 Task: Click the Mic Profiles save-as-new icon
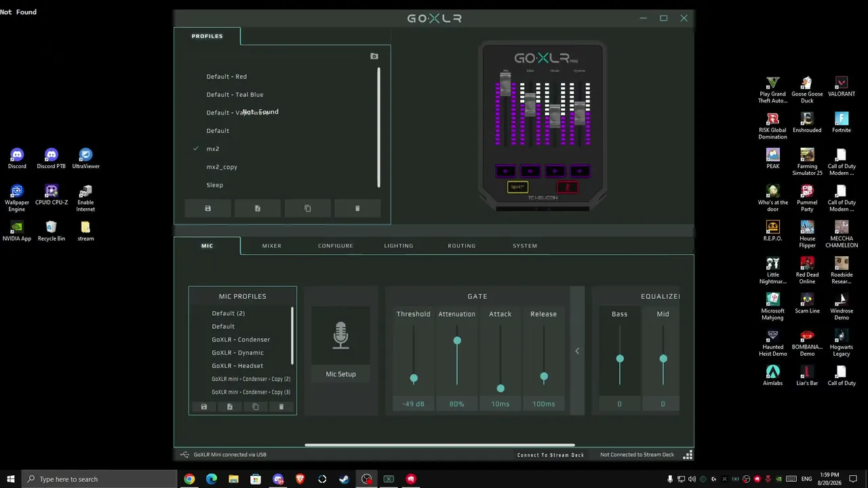[x=229, y=407]
